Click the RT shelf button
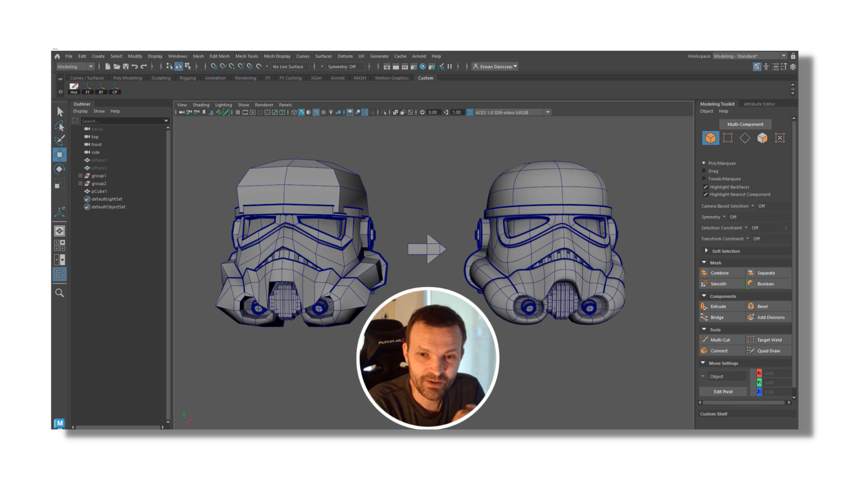 [101, 88]
